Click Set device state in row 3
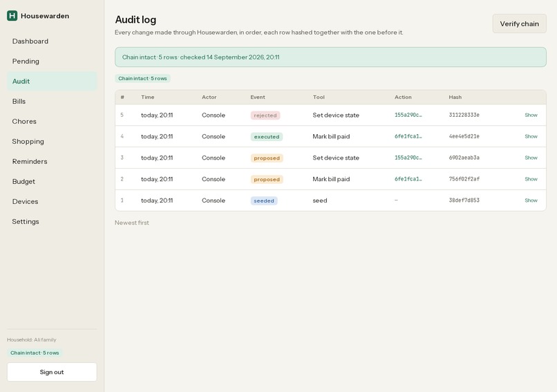 [x=336, y=158]
